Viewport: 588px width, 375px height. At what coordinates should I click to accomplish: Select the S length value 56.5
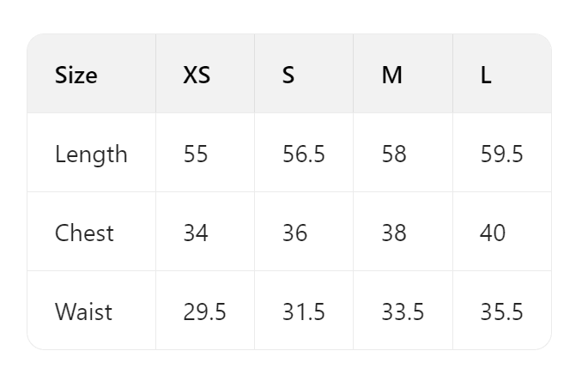(x=303, y=154)
